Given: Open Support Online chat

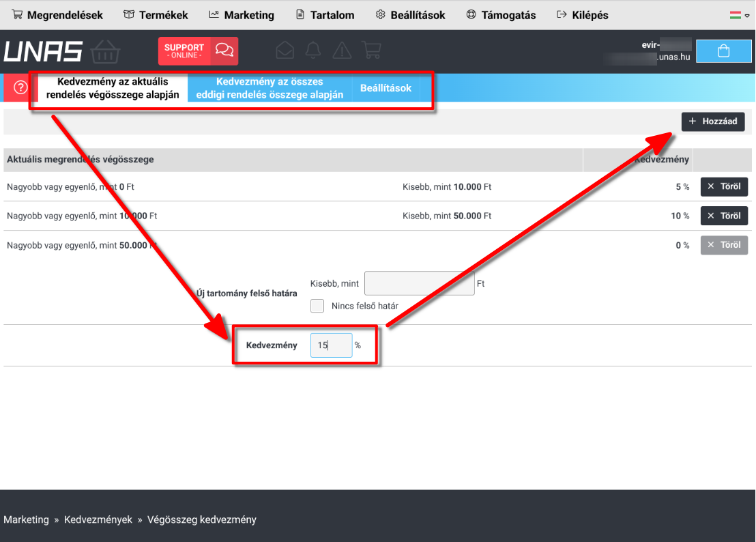Looking at the screenshot, I should [198, 51].
